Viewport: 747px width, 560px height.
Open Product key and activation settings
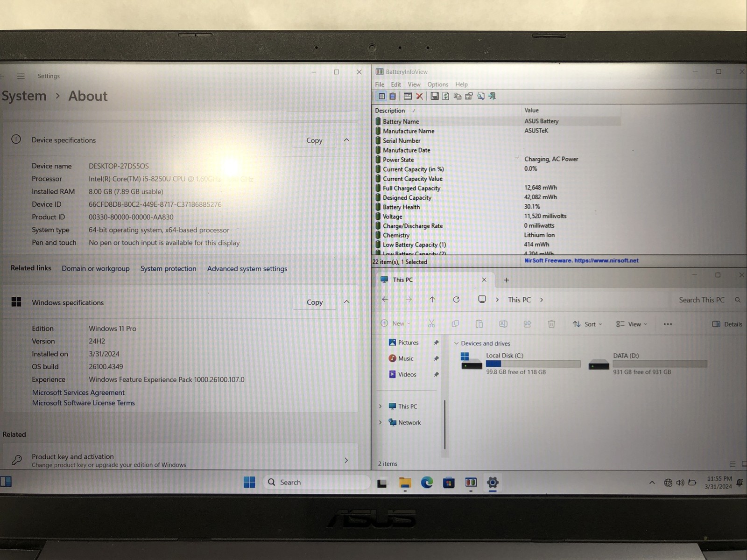[x=180, y=460]
